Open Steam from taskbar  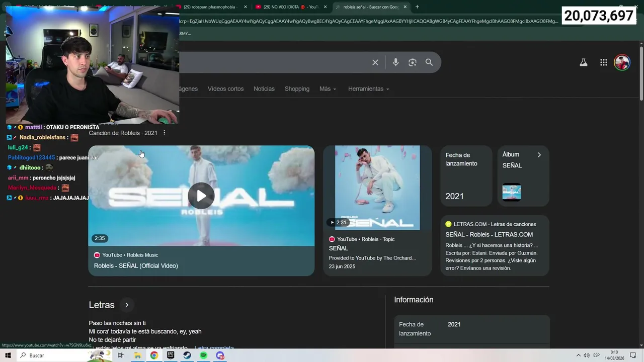tap(187, 355)
